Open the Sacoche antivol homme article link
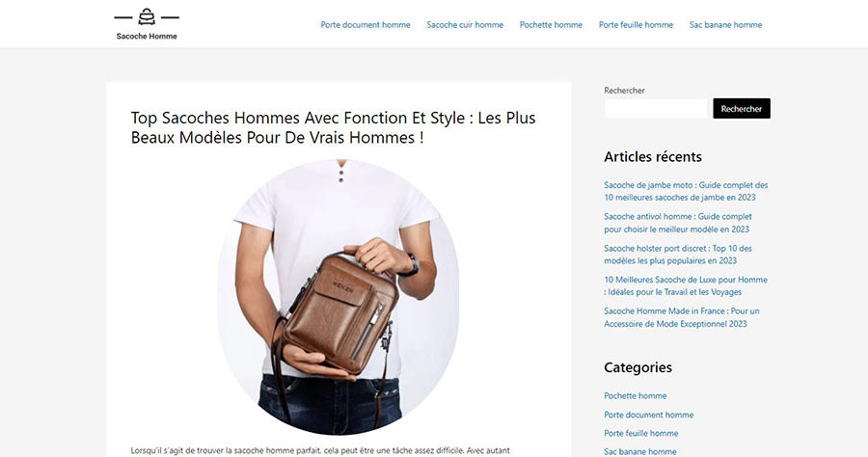The image size is (868, 457). (678, 223)
